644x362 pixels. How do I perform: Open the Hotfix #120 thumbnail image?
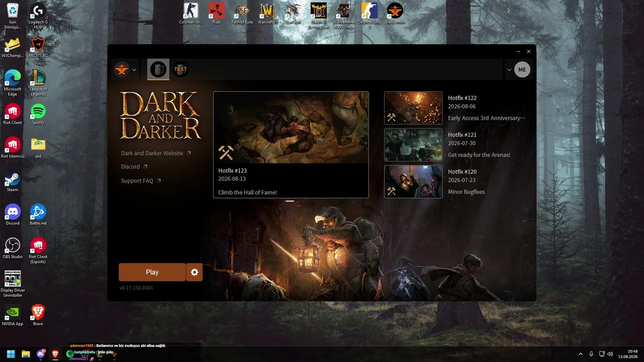pos(413,182)
